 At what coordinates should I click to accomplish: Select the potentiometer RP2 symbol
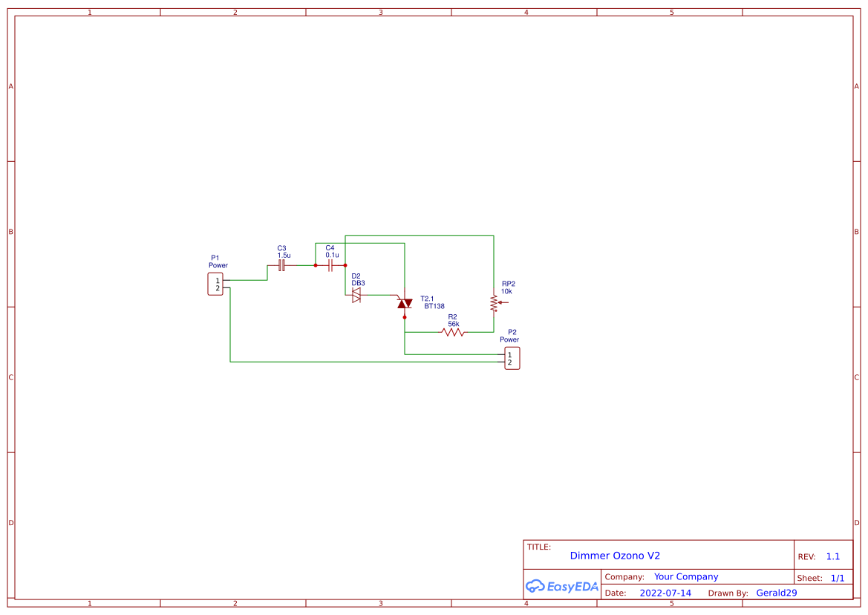[494, 302]
